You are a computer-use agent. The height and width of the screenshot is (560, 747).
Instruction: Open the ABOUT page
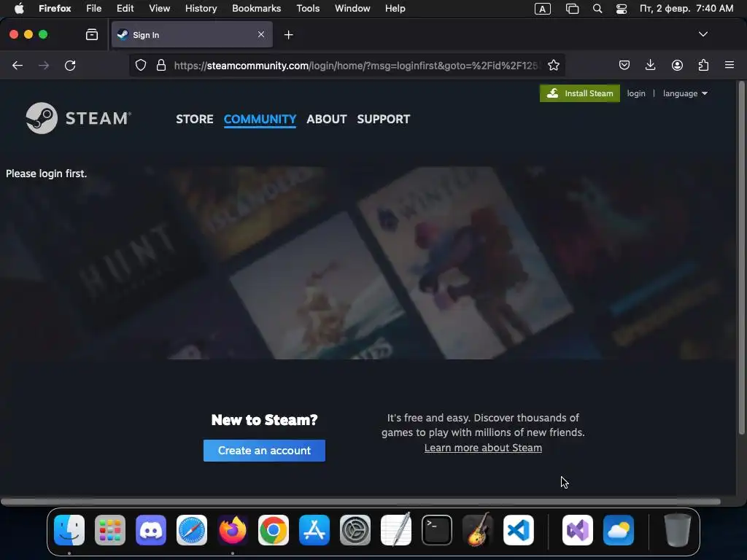326,119
